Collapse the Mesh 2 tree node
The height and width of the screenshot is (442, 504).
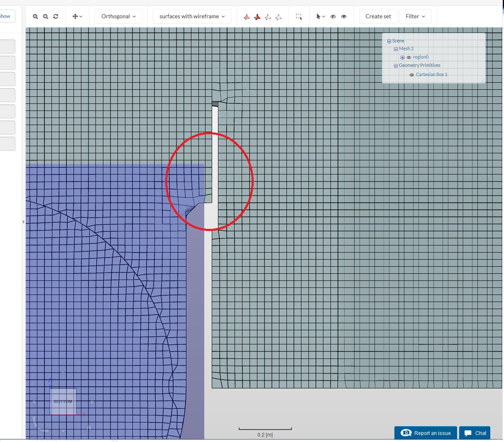pyautogui.click(x=396, y=49)
